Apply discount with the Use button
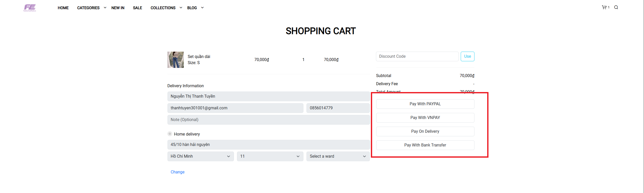Image resolution: width=644 pixels, height=193 pixels. pyautogui.click(x=467, y=56)
